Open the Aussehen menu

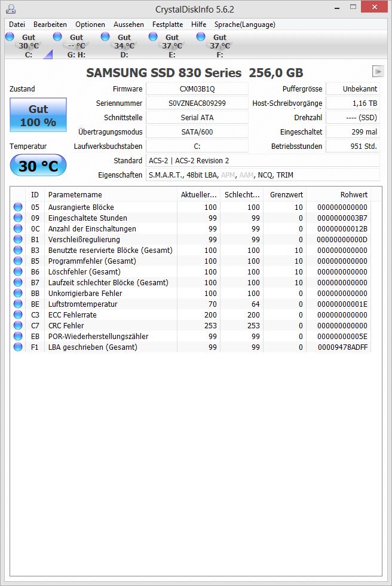[128, 25]
